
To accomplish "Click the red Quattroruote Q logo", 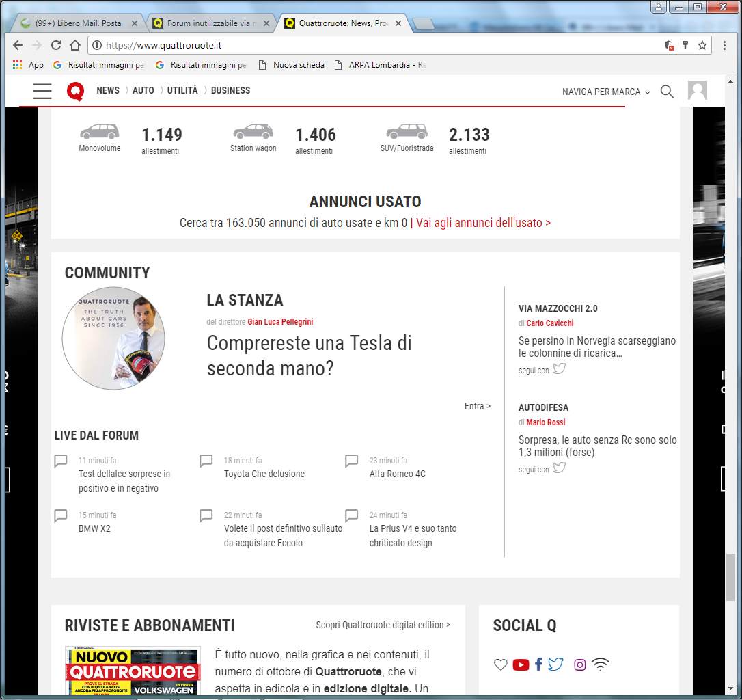I will click(x=75, y=91).
